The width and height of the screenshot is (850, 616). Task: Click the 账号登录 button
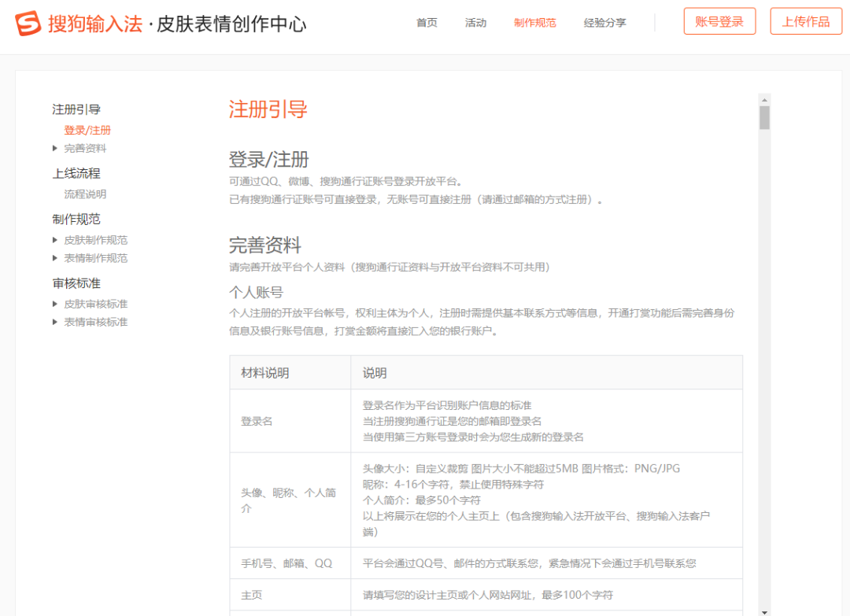pyautogui.click(x=719, y=22)
